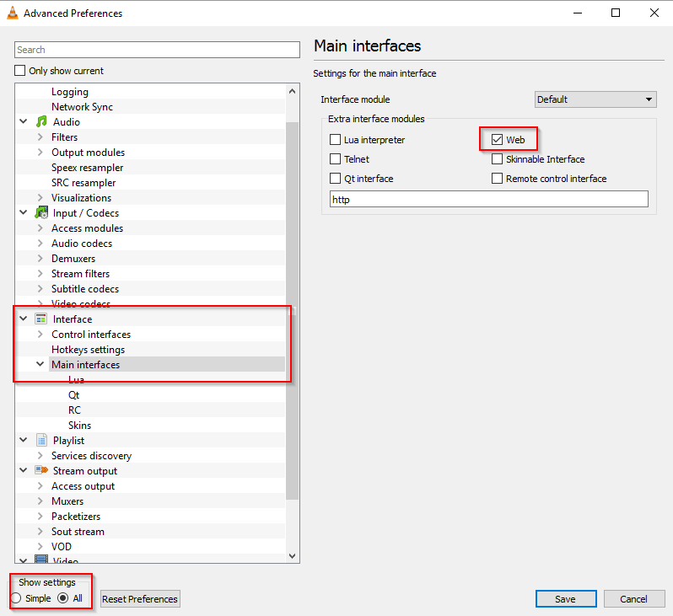Expand the Demuxers subtree
The width and height of the screenshot is (673, 616).
40,258
